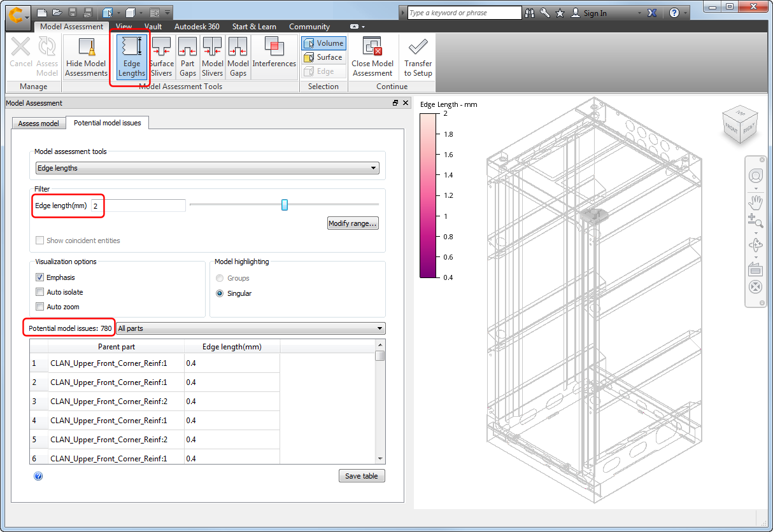Open the Autodesk 360 ribbon tab
The image size is (773, 532).
coord(197,27)
